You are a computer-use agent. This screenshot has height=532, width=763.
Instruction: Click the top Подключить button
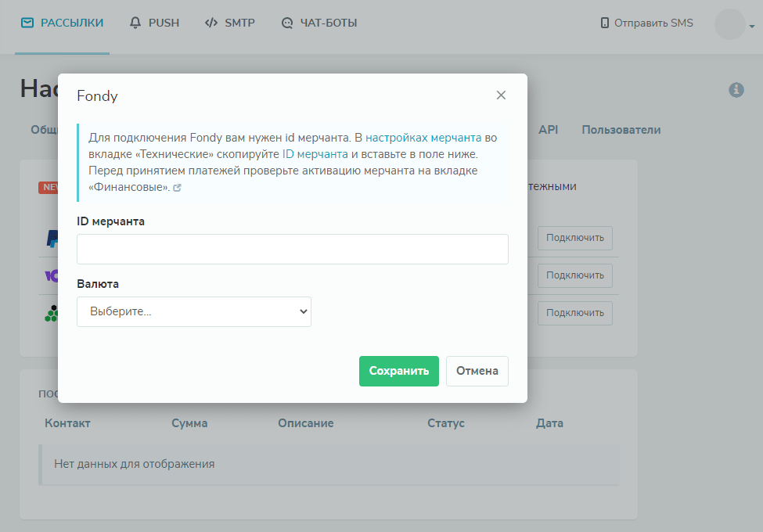[x=574, y=238]
